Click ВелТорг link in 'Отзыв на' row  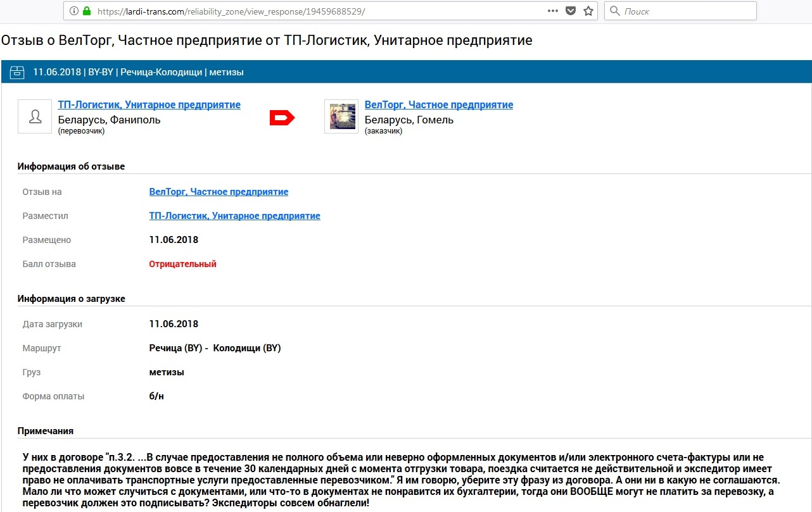[219, 192]
